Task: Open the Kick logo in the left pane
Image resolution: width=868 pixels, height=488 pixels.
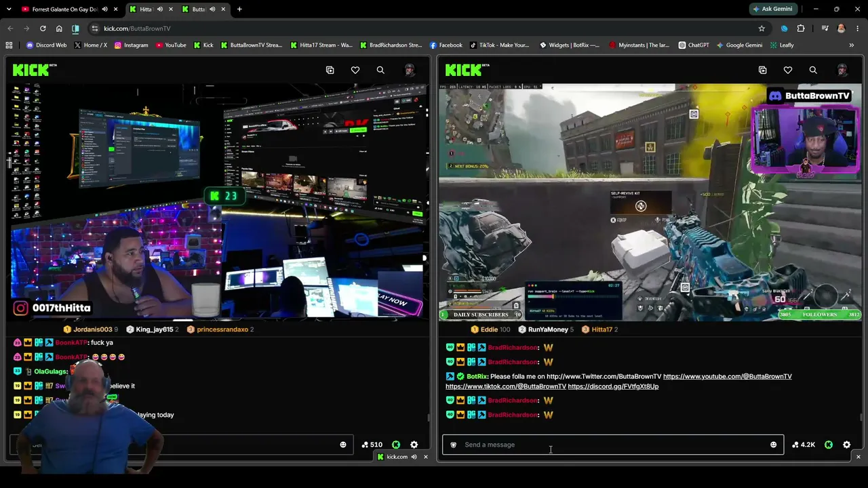Action: 34,70
